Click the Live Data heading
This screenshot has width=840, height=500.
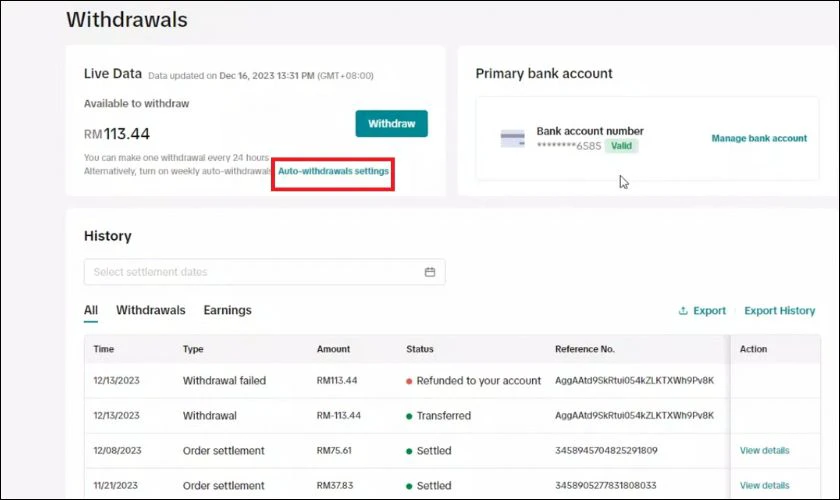point(112,73)
